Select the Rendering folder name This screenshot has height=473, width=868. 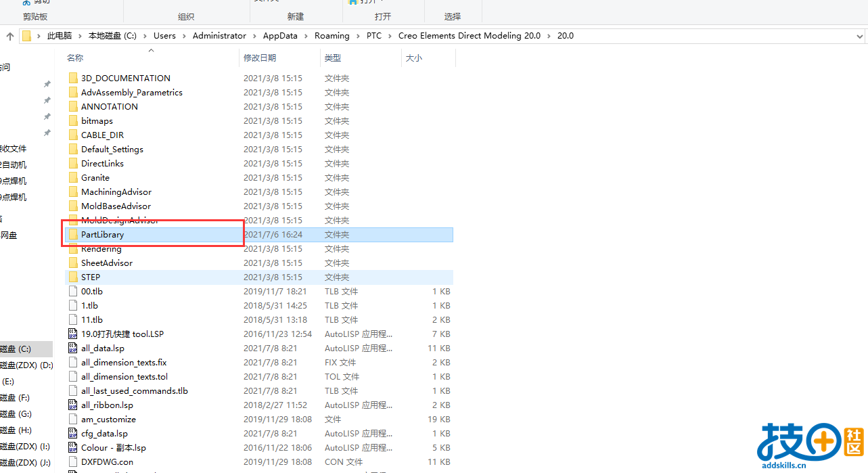[x=101, y=249]
